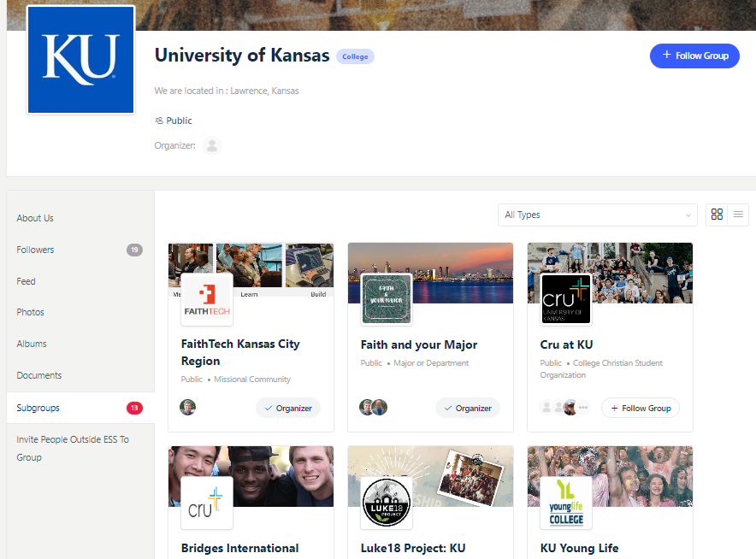
Task: Open Luke18 Project: KU title link
Action: point(413,549)
